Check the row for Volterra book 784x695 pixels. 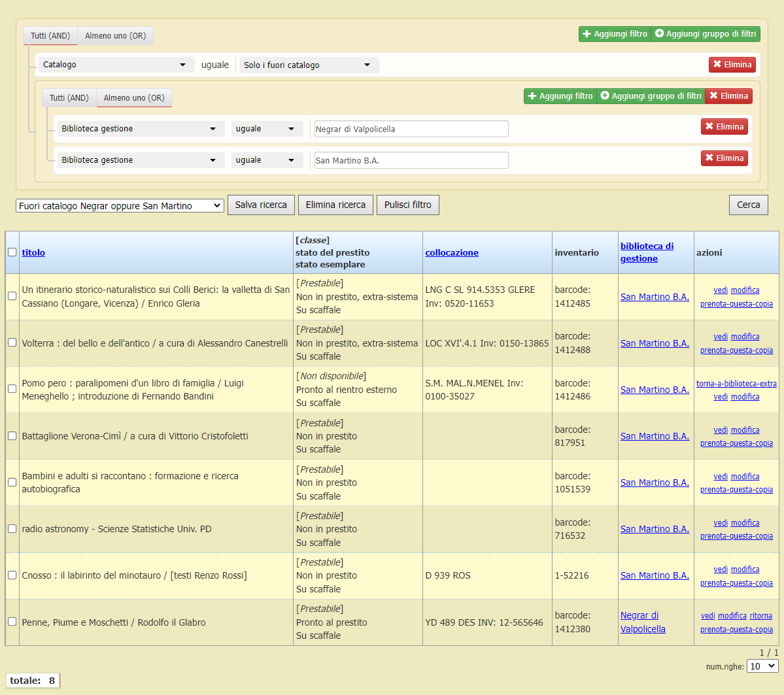[x=12, y=343]
